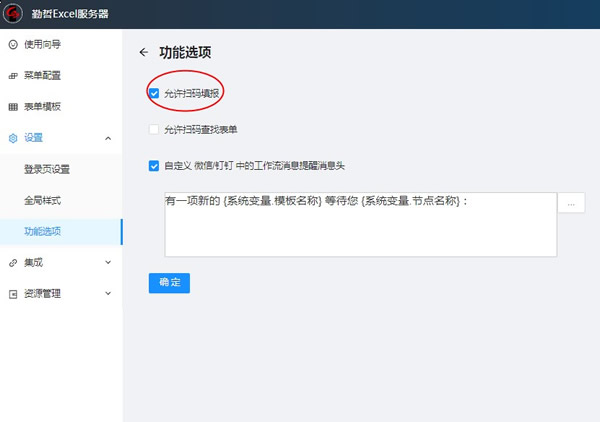This screenshot has height=422, width=600.
Task: Click the 菜单配置 icon in sidebar
Action: pos(12,76)
